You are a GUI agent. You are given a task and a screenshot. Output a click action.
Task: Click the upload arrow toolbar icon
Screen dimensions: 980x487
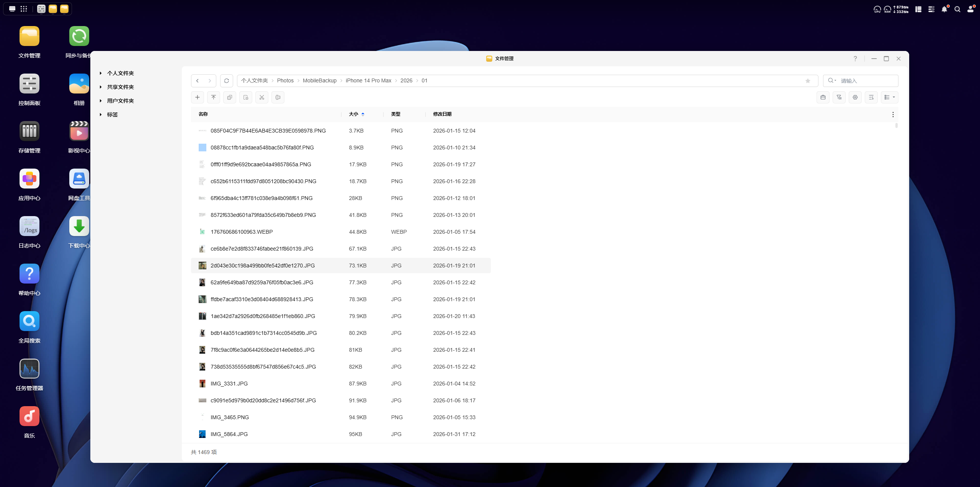tap(214, 97)
